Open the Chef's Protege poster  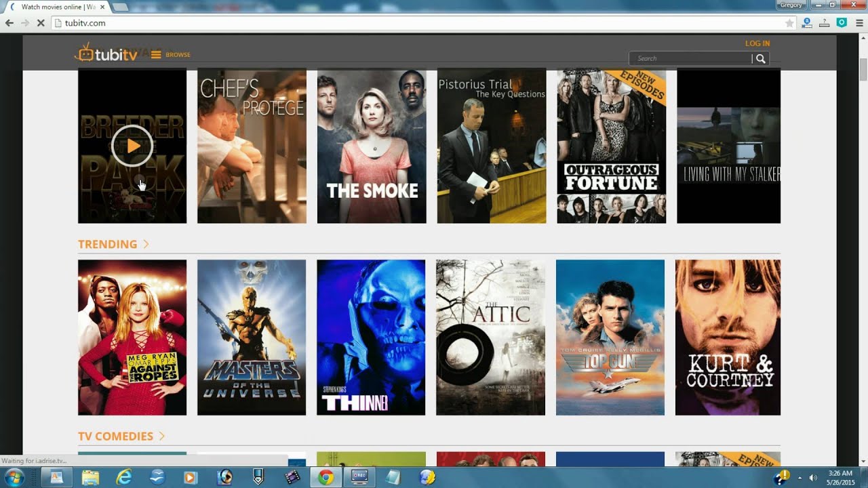(x=252, y=146)
